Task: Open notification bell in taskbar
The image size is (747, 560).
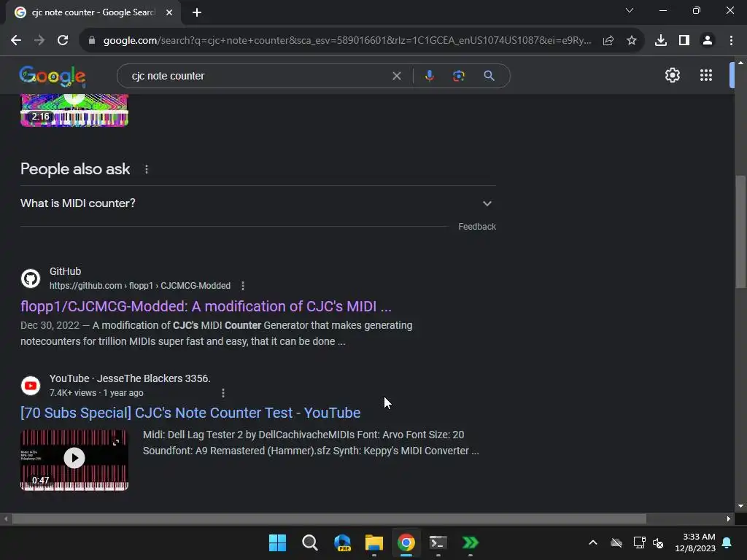Action: (x=727, y=542)
